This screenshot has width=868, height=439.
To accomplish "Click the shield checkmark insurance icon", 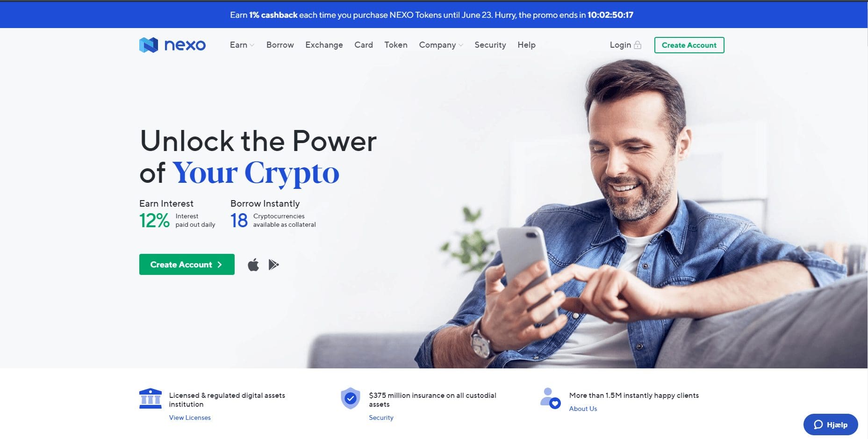I will (351, 398).
